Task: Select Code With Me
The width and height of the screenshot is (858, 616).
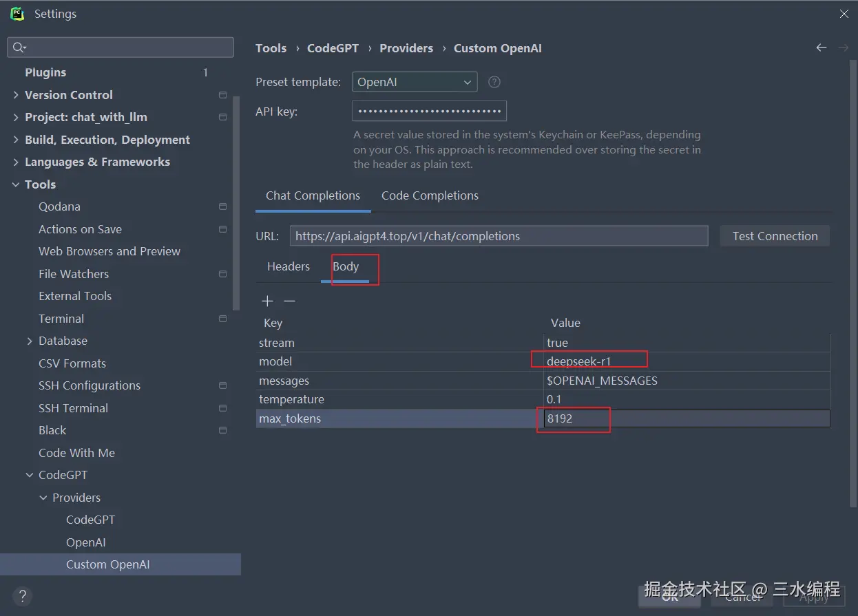Action: (x=76, y=453)
